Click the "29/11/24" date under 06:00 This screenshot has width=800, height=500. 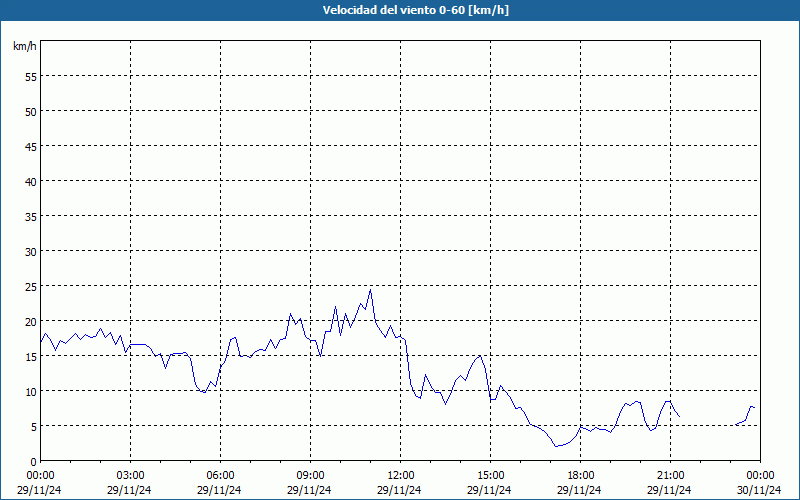point(219,490)
